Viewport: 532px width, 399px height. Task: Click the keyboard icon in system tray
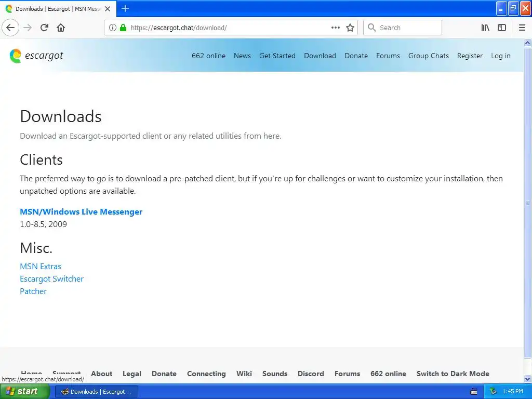(474, 392)
